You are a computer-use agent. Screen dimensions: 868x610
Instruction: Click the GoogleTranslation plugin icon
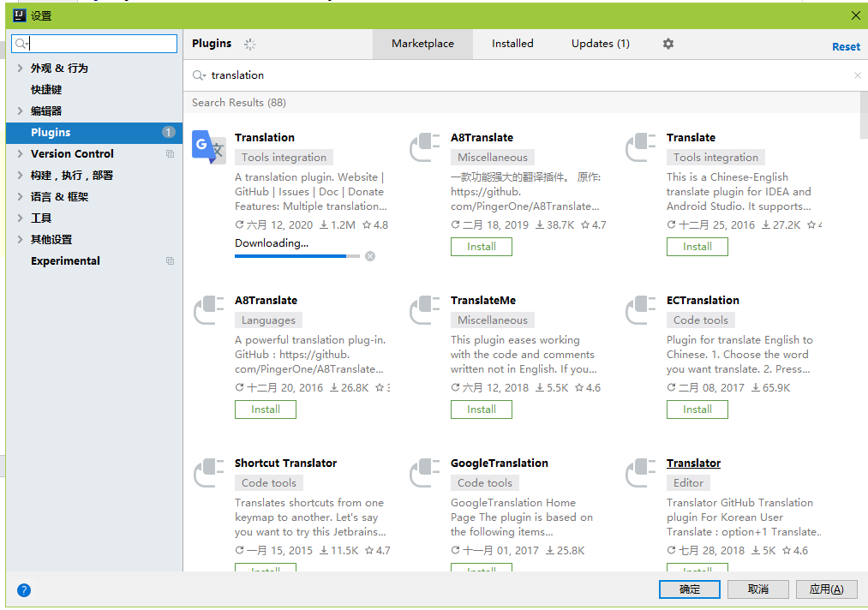(425, 472)
